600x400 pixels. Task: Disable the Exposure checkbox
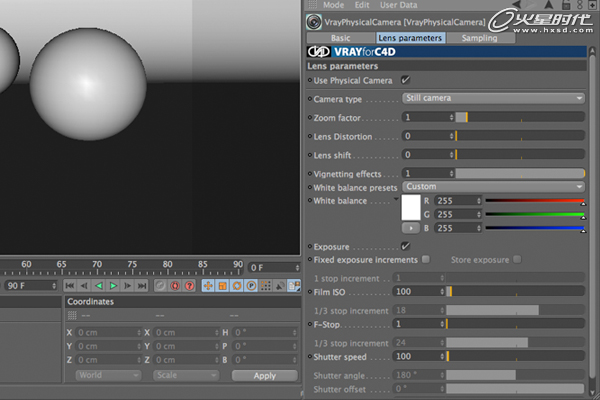405,246
